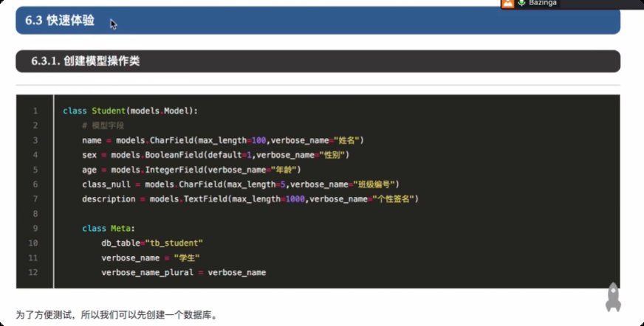644x326 pixels.
Task: Click the max_length value 1000
Action: [295, 199]
